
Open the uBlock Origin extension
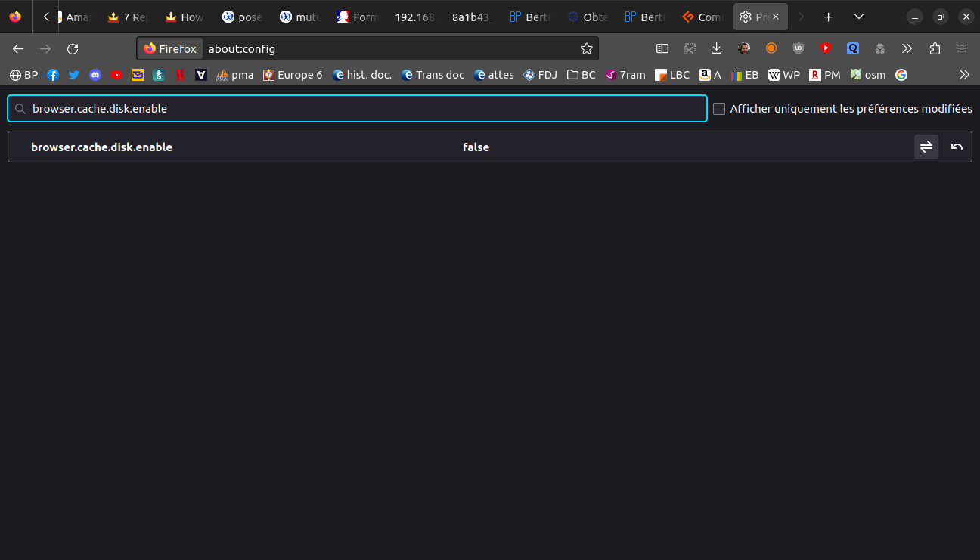(x=799, y=48)
